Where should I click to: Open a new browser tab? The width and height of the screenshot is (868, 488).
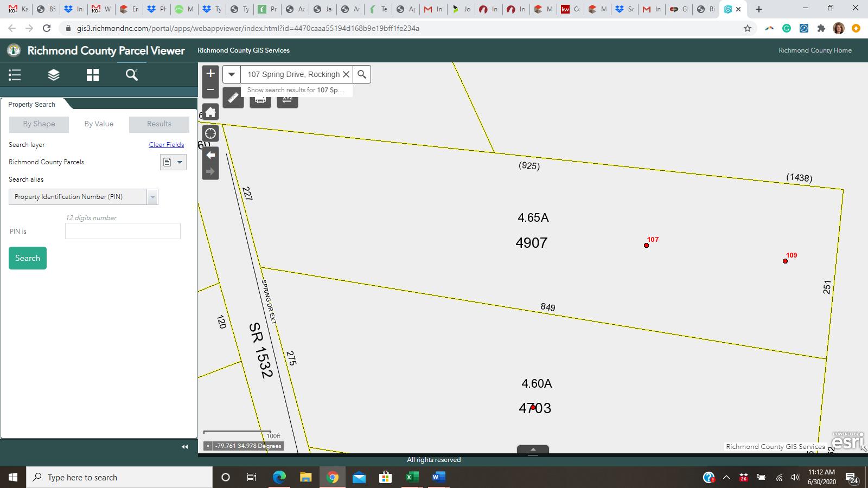pos(759,9)
